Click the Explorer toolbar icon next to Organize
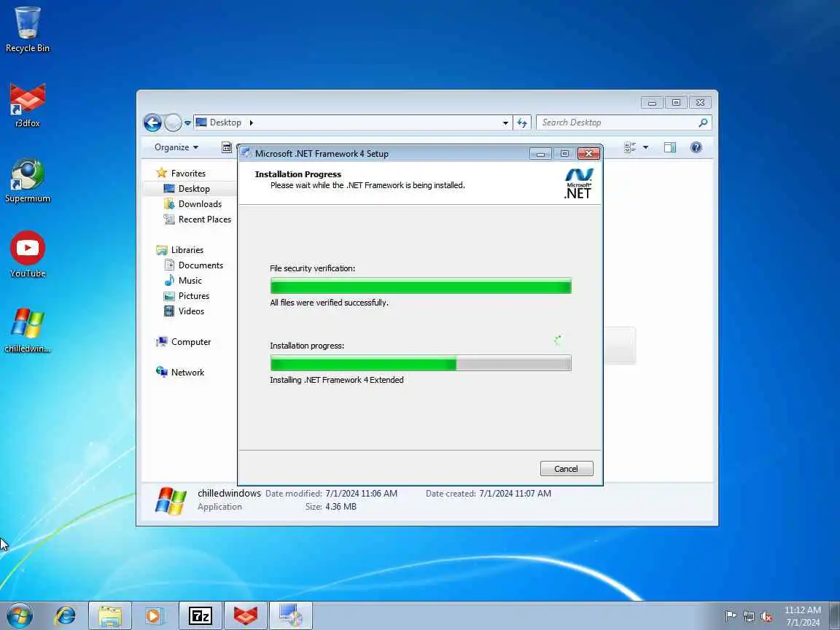Screen dimensions: 840x630 click(227, 147)
